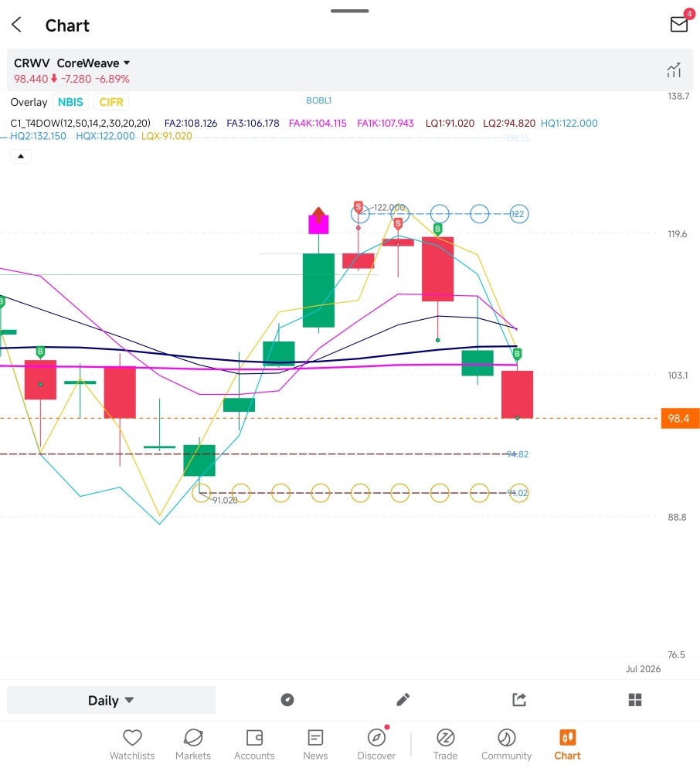Tap the orange 98.4 current price label

tap(680, 418)
